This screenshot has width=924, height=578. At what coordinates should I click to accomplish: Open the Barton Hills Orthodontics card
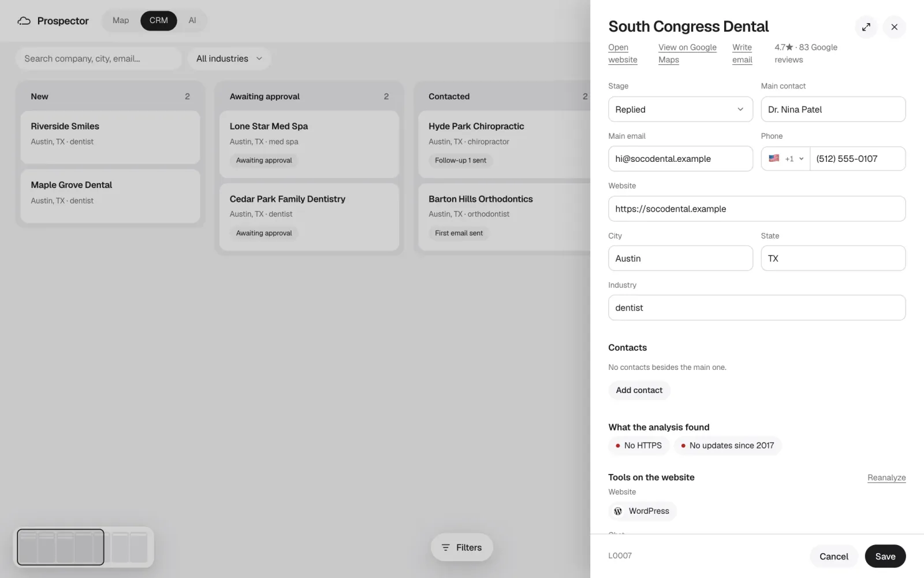click(504, 217)
